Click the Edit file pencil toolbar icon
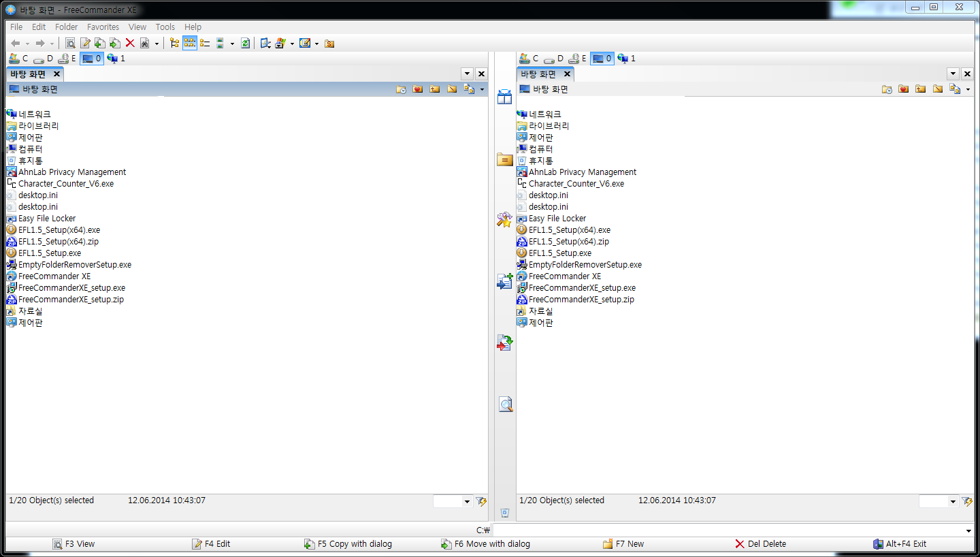The height and width of the screenshot is (557, 980). click(x=85, y=43)
